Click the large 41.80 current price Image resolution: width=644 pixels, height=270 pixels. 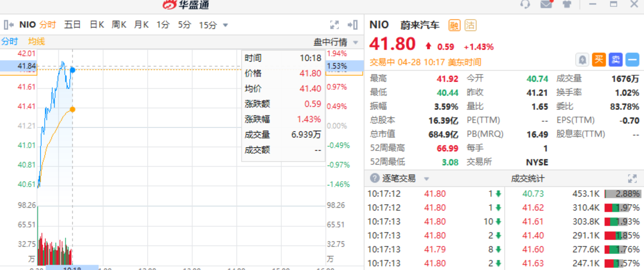[393, 44]
